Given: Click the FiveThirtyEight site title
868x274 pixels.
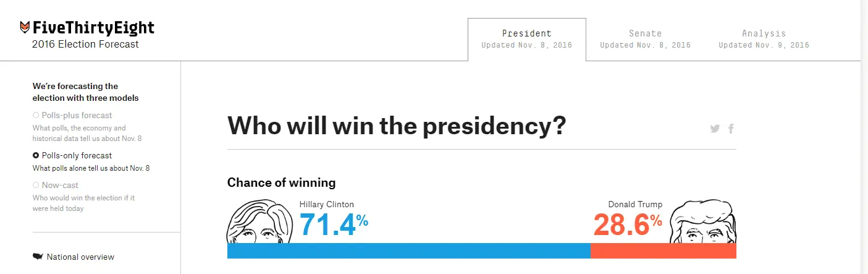Looking at the screenshot, I should (x=93, y=28).
